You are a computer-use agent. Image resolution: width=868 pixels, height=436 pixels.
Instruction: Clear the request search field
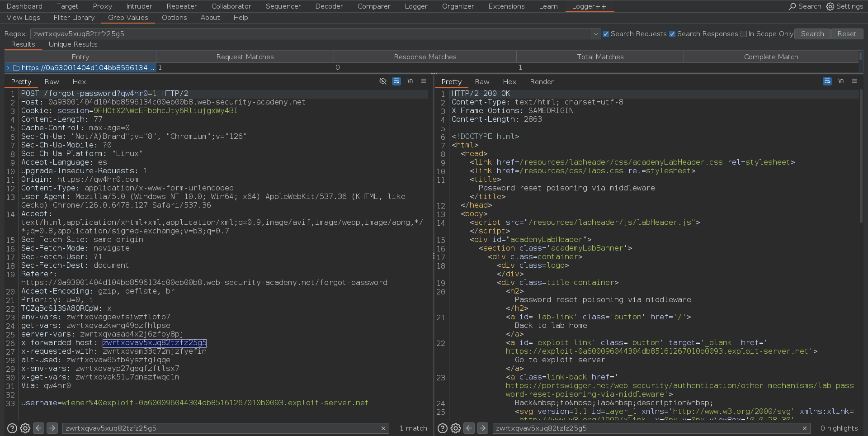383,428
